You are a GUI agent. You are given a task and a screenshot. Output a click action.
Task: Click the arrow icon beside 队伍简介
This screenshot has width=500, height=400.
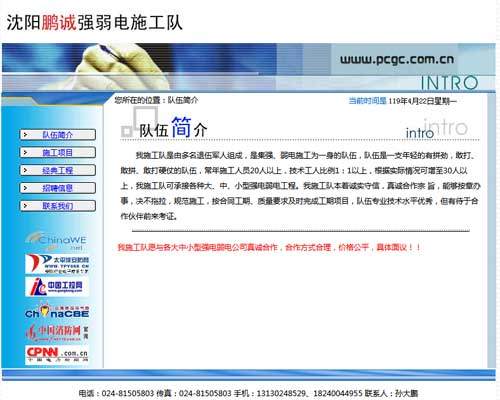pos(25,135)
